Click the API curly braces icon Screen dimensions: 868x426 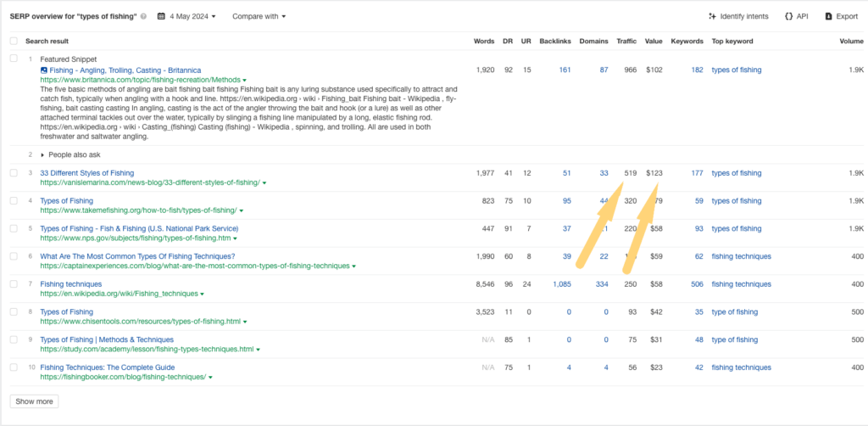click(x=789, y=16)
